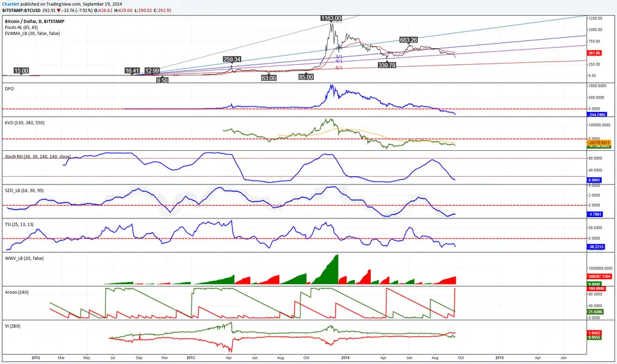This screenshot has width=617, height=364.
Task: Click the 339.79 pivot low label
Action: [x=387, y=65]
